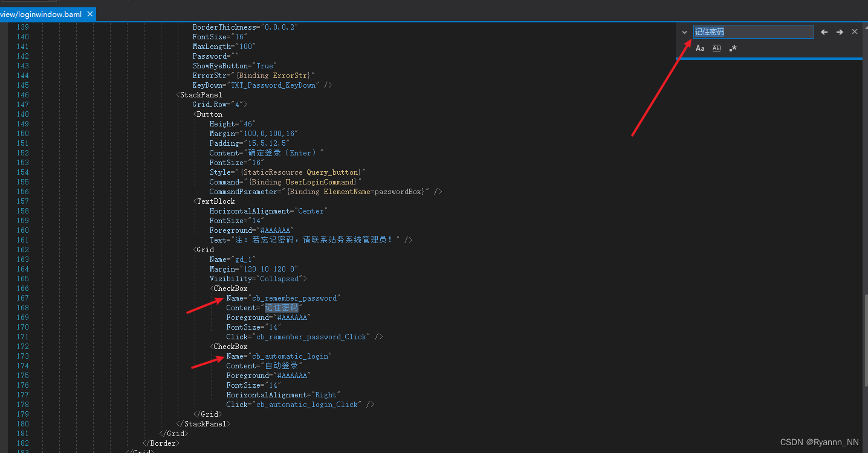Click Name="cb_remember_password" attribute
The height and width of the screenshot is (453, 868).
pos(283,298)
